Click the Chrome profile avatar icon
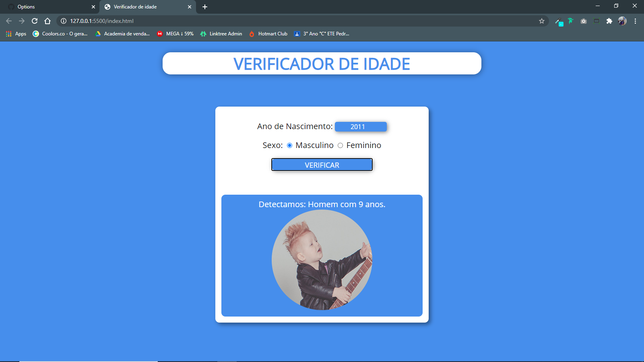Viewport: 644px width, 362px height. pyautogui.click(x=622, y=21)
